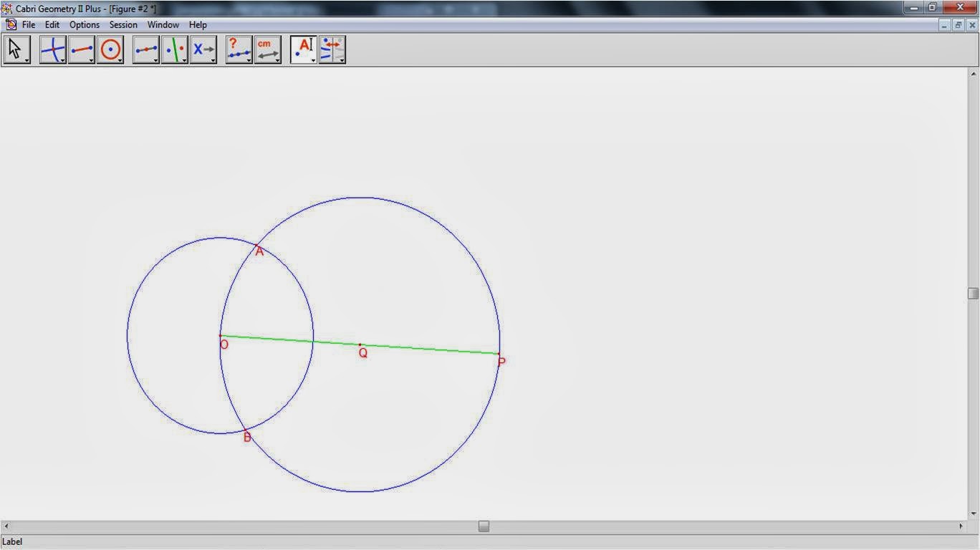The width and height of the screenshot is (980, 550).
Task: Minimize the inner figure document window
Action: (x=945, y=25)
